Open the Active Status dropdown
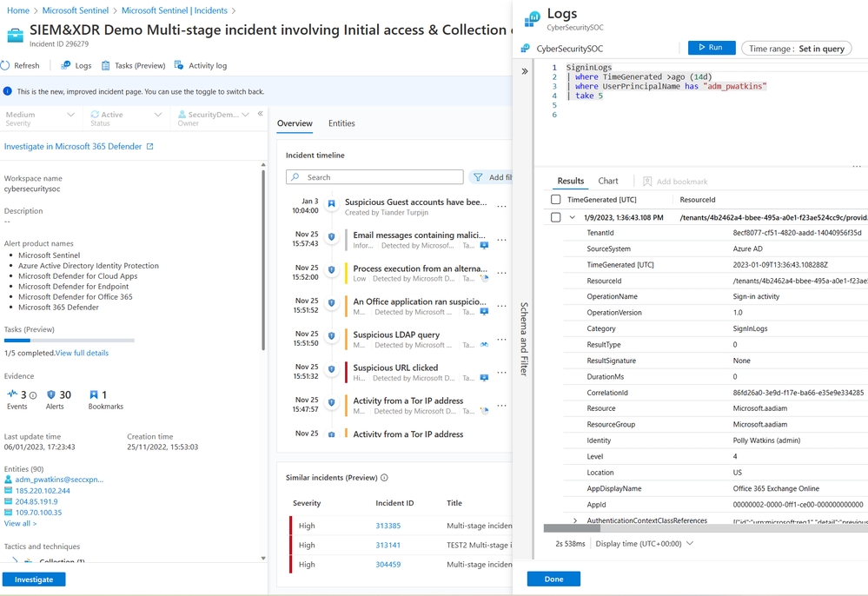This screenshot has width=868, height=596. coord(126,118)
